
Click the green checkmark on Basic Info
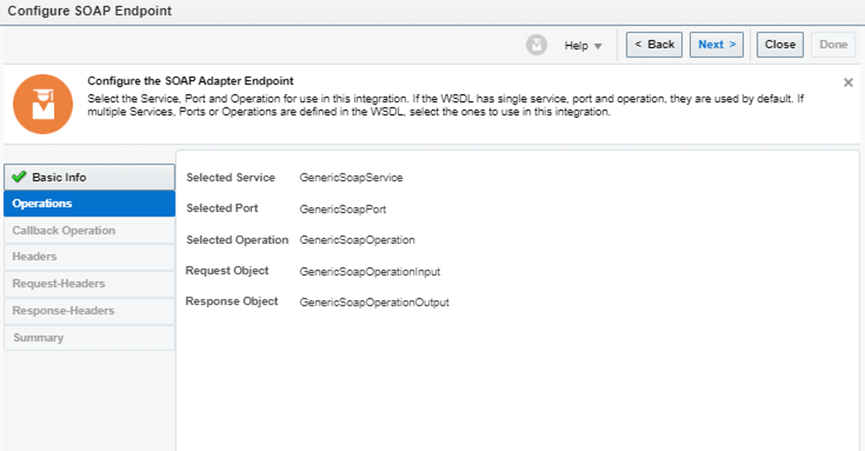(x=19, y=176)
